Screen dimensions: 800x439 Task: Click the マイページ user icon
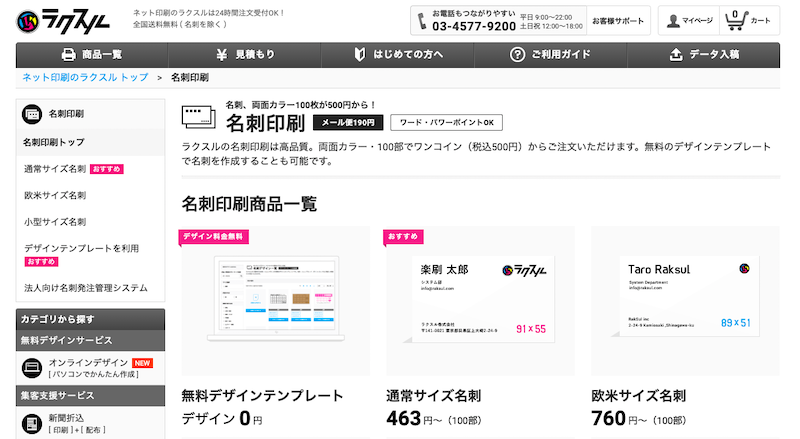[x=673, y=21]
